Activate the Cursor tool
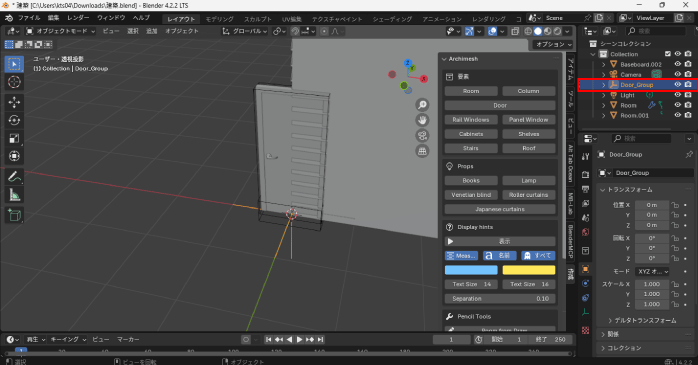The width and height of the screenshot is (698, 365). [x=14, y=82]
